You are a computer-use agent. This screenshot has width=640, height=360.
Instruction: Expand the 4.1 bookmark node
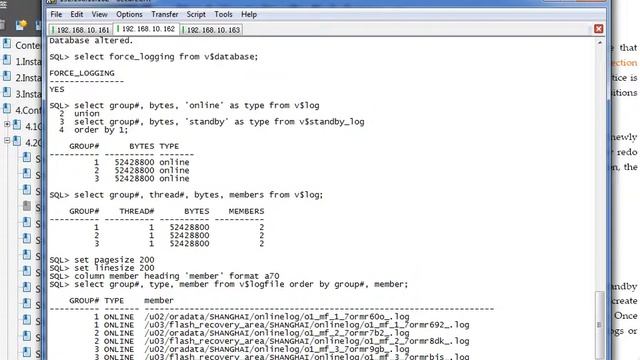[7, 124]
